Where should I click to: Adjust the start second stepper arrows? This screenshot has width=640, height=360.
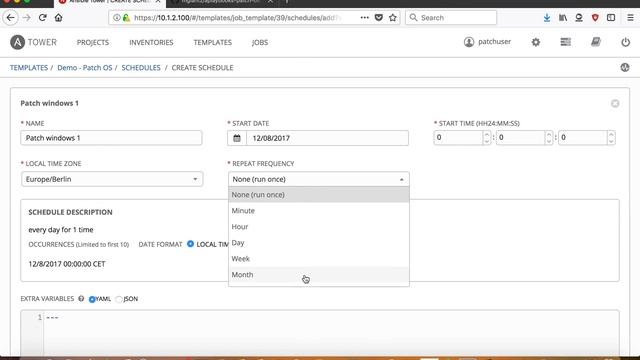click(611, 138)
